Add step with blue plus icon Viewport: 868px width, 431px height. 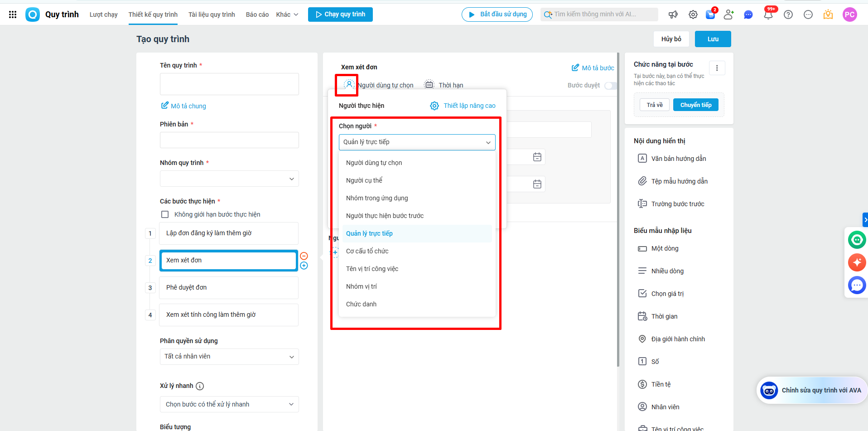coord(304,266)
